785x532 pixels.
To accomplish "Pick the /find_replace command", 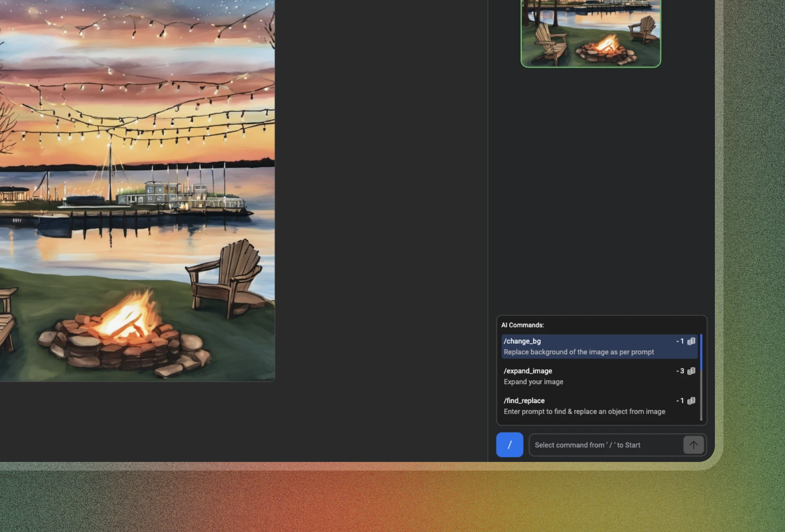I will point(600,406).
